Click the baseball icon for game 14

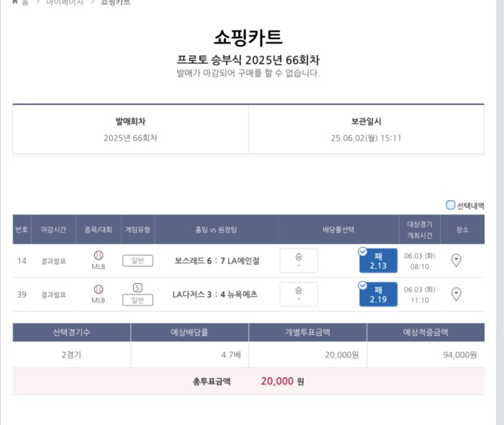[x=98, y=255]
